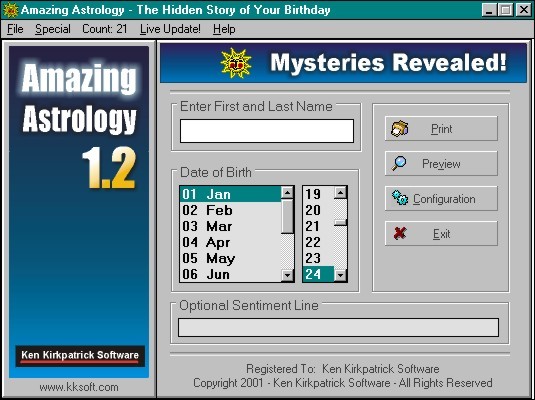Minimize the Amazing Astrology window

490,10
